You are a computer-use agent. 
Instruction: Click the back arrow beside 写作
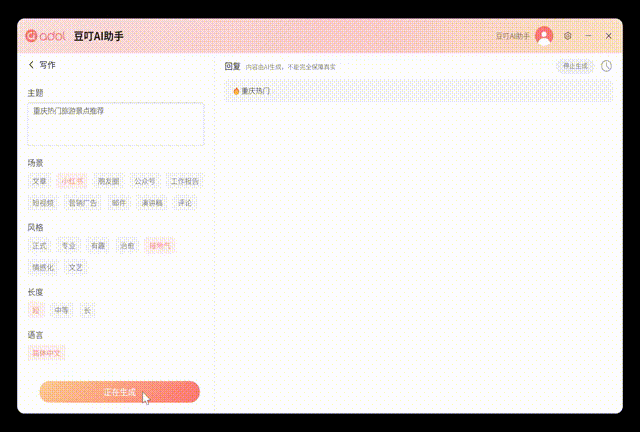click(x=31, y=65)
